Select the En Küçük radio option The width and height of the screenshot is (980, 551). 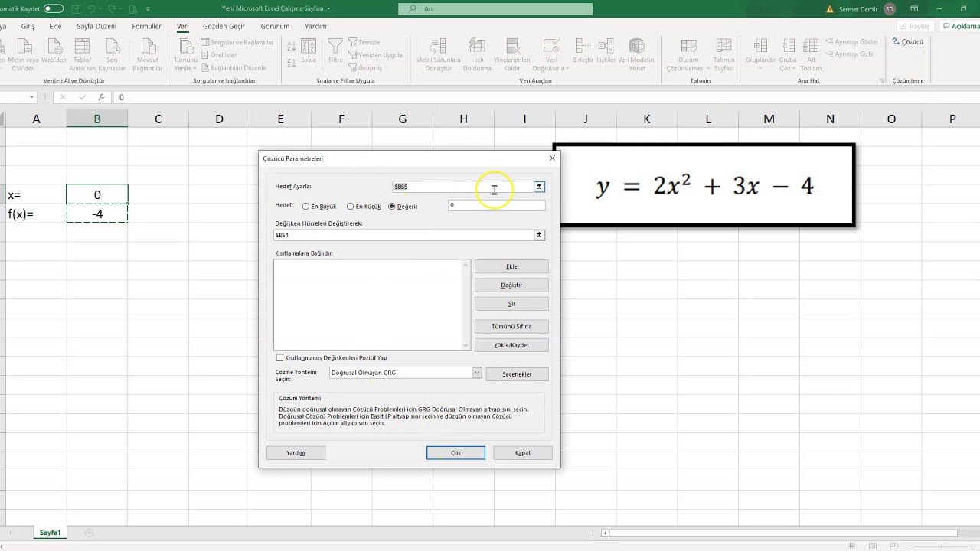351,207
